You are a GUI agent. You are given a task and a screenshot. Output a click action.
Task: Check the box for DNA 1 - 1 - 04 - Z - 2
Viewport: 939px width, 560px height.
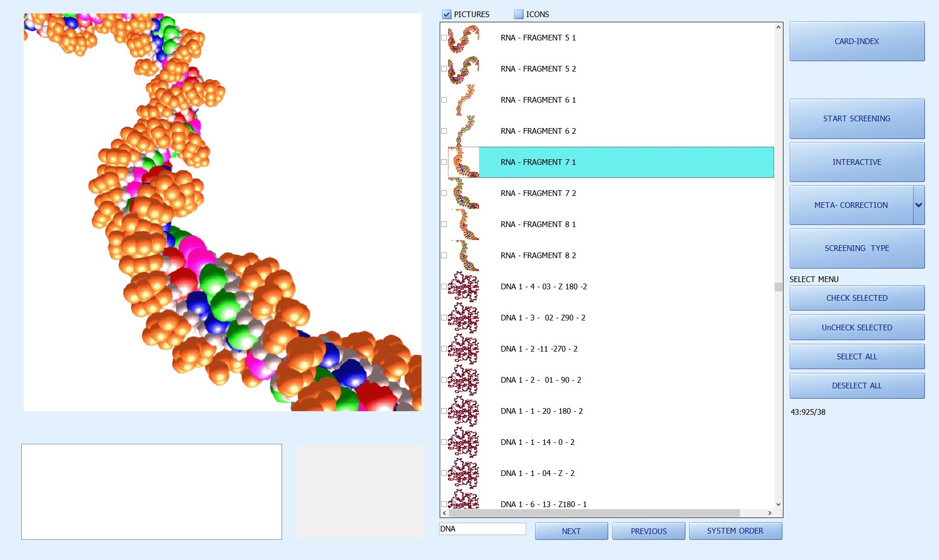pyautogui.click(x=444, y=473)
